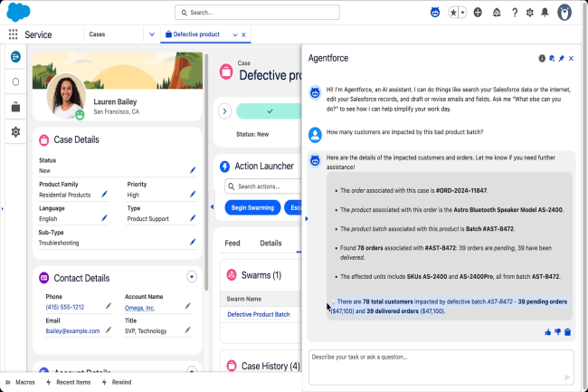588x392 pixels.
Task: Thumbs down the Agentforce response
Action: 558,332
